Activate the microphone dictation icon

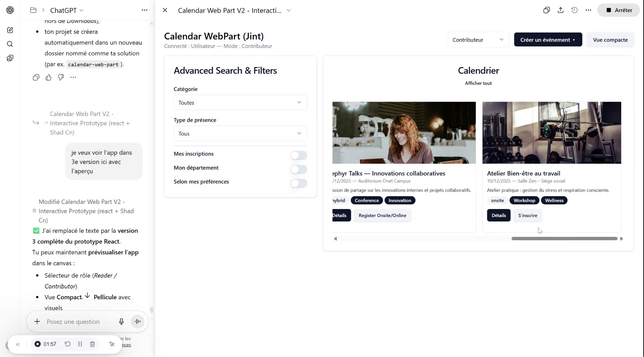tap(121, 321)
